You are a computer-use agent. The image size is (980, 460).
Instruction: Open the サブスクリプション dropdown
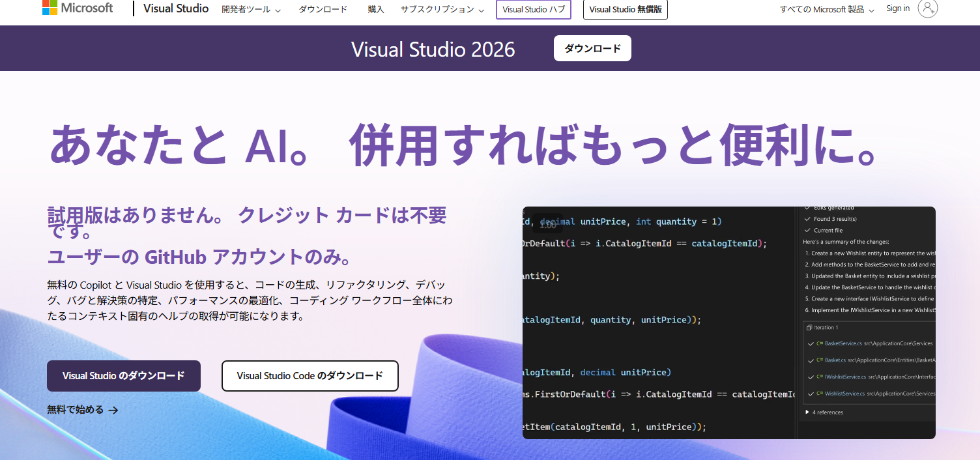442,10
